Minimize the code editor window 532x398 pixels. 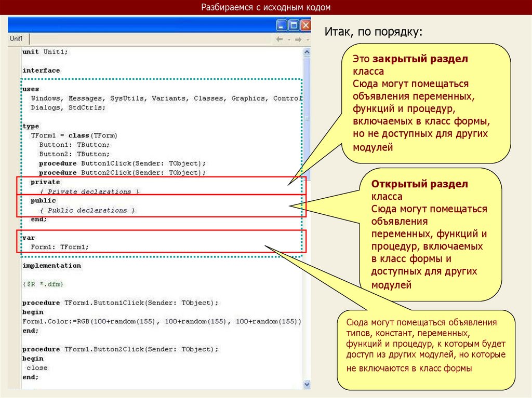click(282, 25)
